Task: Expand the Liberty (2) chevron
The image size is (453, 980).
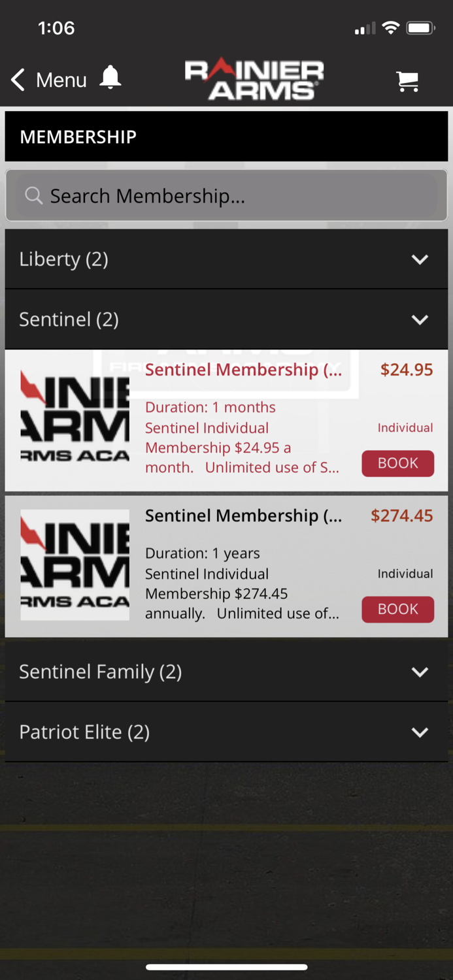Action: click(420, 259)
